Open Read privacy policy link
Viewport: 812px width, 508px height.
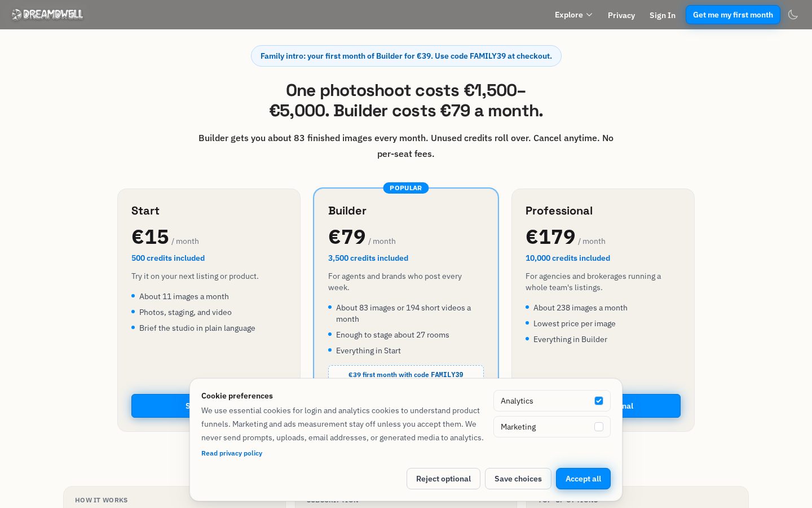coord(232,453)
